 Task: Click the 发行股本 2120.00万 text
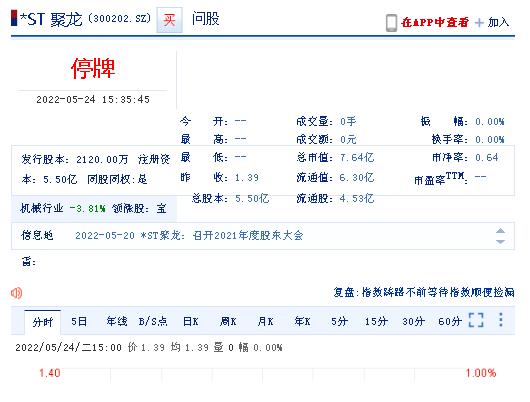coord(75,159)
